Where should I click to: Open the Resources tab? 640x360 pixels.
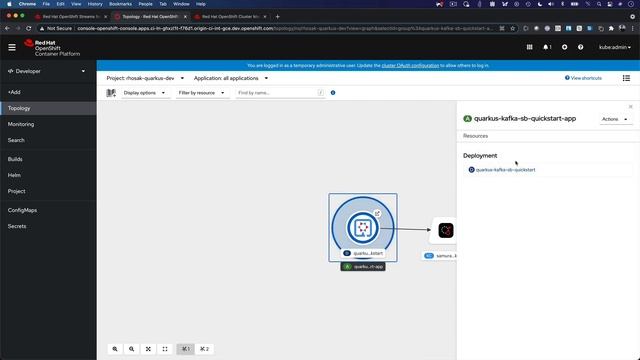coord(476,136)
